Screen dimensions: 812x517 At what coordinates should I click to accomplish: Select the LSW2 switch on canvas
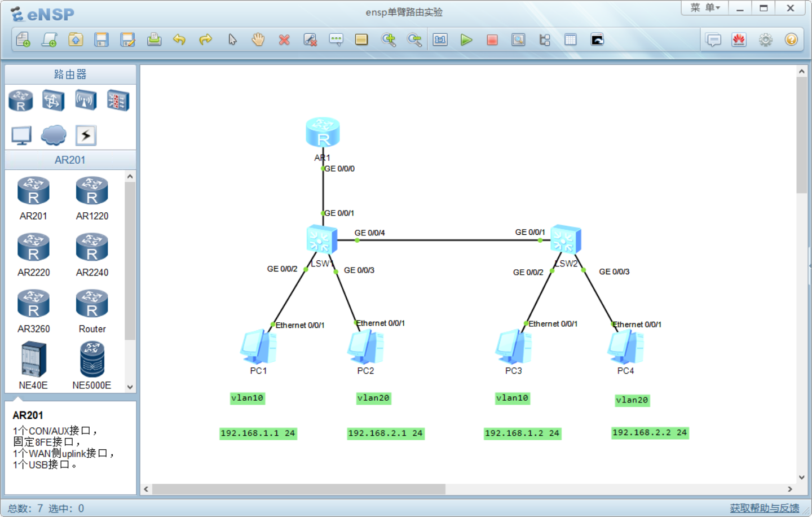pos(566,239)
